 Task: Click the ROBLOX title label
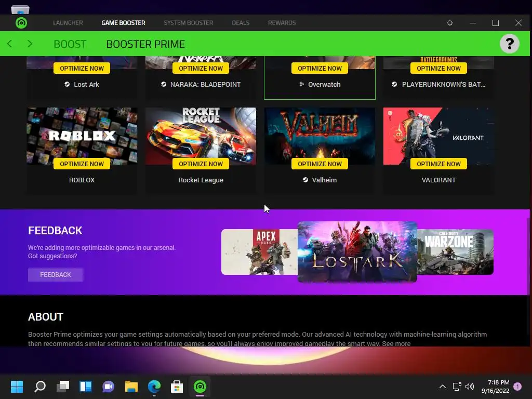[x=82, y=180]
